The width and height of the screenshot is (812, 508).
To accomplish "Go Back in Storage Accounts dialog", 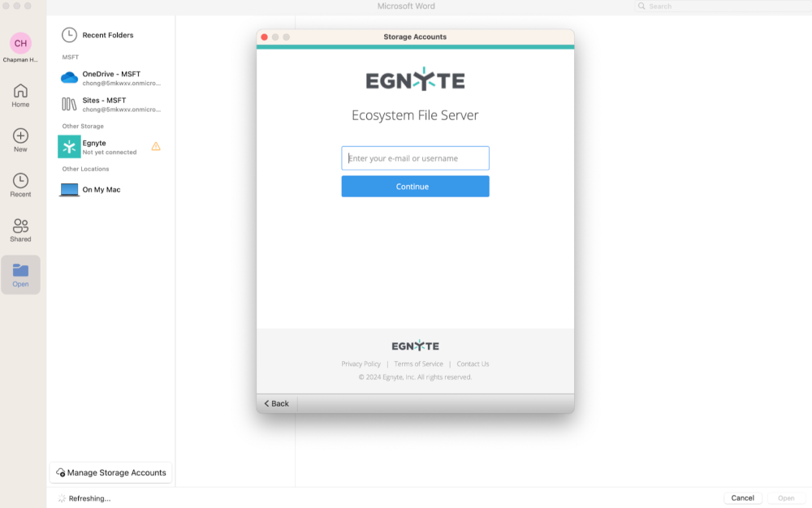I will [x=277, y=403].
